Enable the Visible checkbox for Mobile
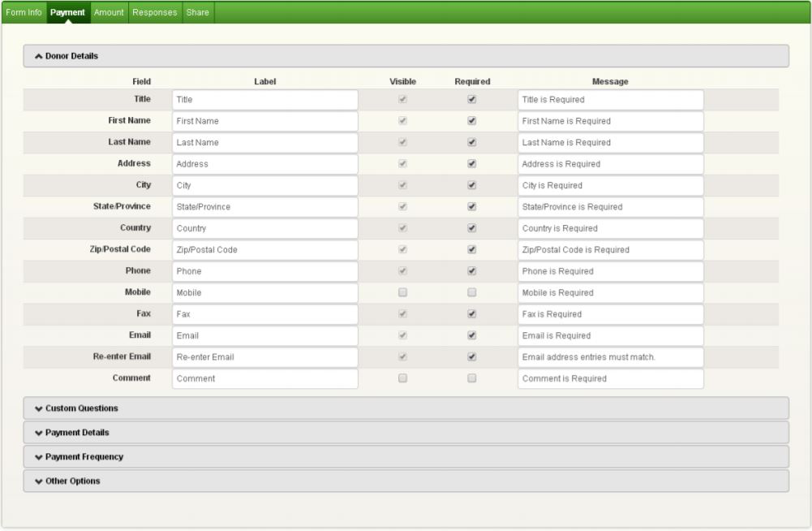Viewport: 812px width, 531px height. click(x=402, y=292)
